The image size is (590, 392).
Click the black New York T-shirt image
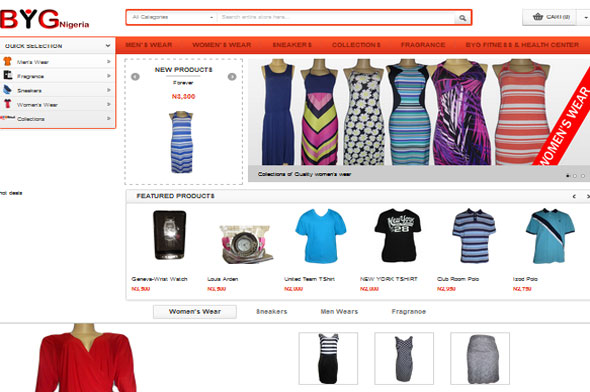pyautogui.click(x=398, y=236)
